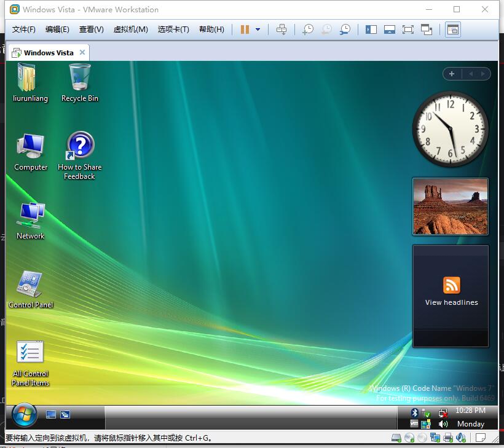Select the Control Panel desktop icon
The image size is (504, 448).
(31, 290)
